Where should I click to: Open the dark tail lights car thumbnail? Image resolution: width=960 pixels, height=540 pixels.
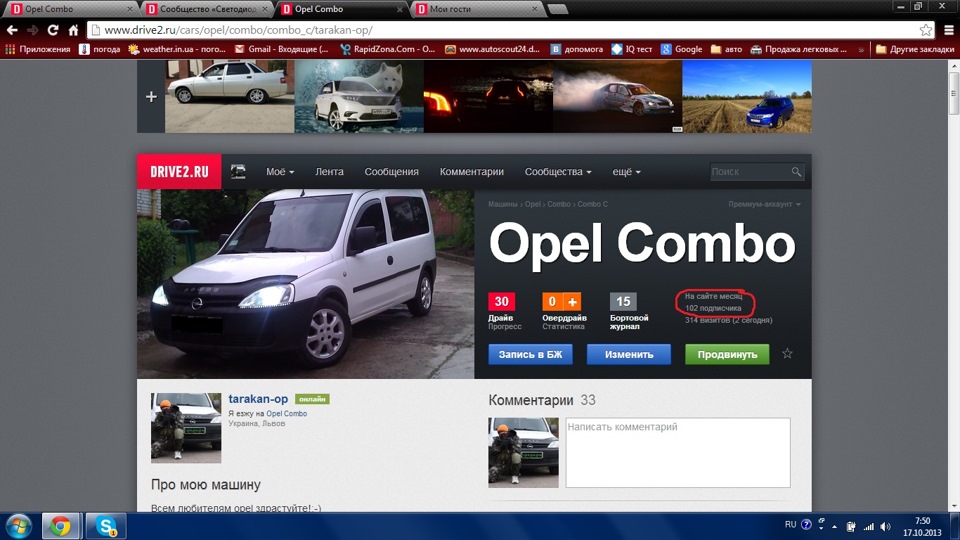[x=489, y=96]
